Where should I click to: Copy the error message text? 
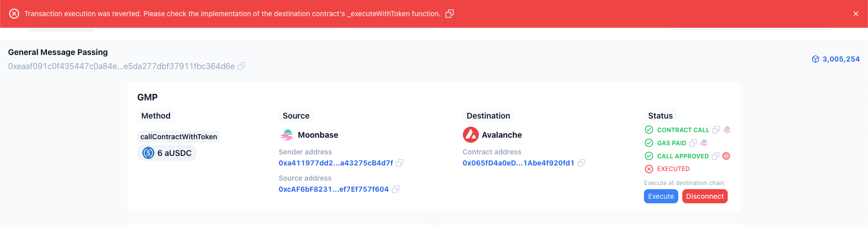point(450,14)
